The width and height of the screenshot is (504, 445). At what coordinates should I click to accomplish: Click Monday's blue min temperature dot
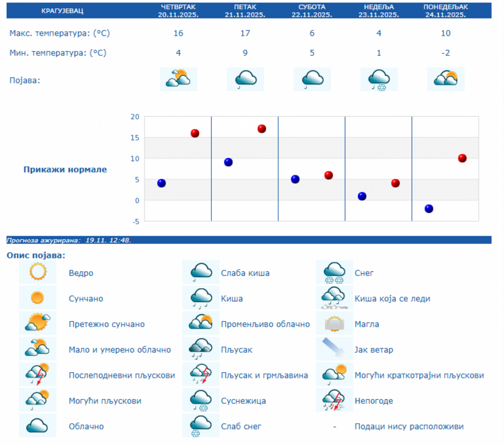point(429,209)
